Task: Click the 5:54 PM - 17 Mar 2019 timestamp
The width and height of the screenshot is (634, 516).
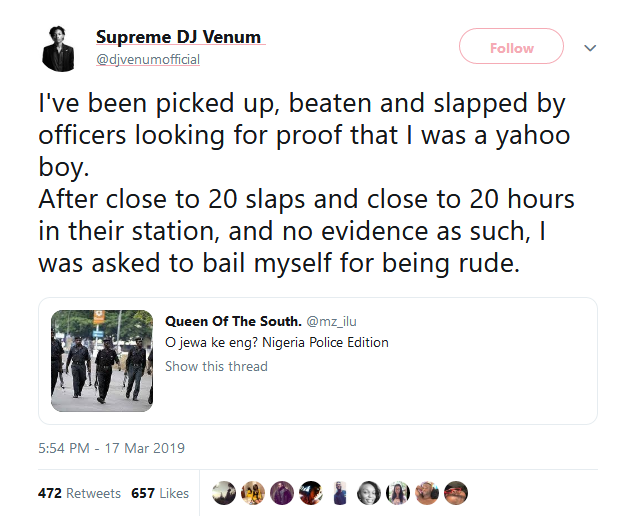Action: point(111,447)
